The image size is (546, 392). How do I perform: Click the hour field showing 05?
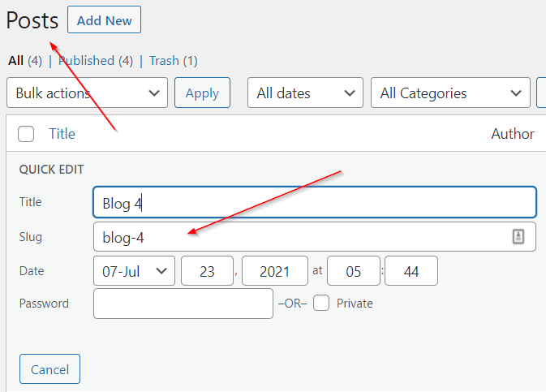tap(355, 271)
